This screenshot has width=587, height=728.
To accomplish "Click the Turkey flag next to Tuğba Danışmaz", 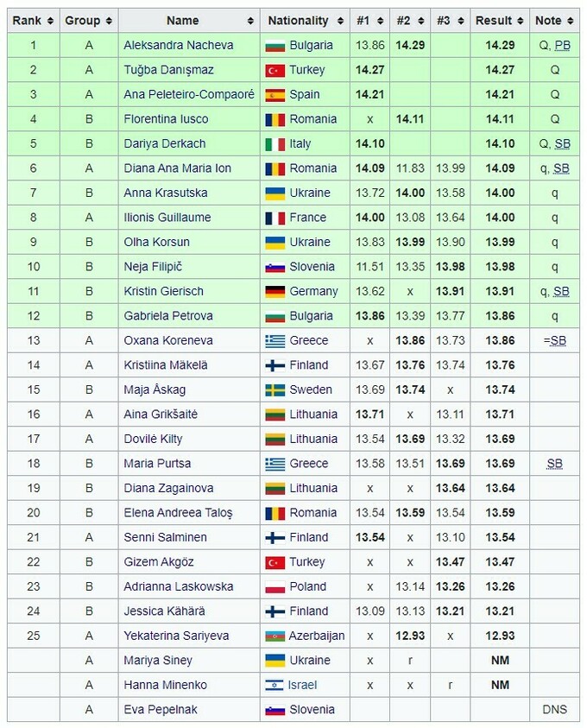I will tap(275, 70).
